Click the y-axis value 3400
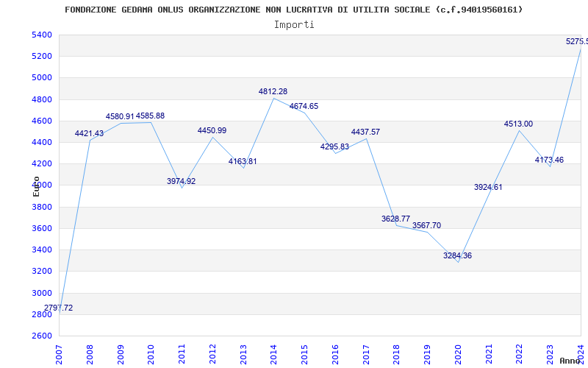 43,250
